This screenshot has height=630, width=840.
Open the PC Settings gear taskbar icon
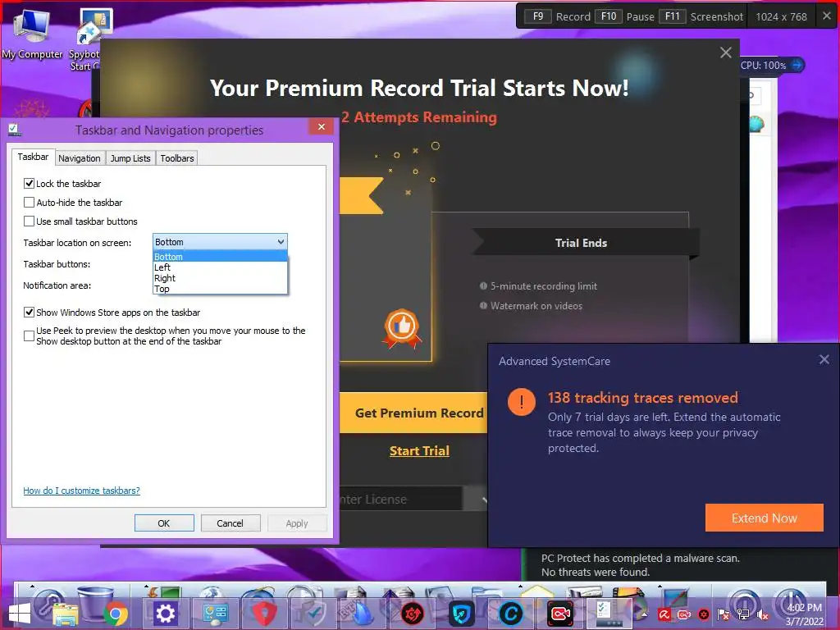tap(165, 614)
